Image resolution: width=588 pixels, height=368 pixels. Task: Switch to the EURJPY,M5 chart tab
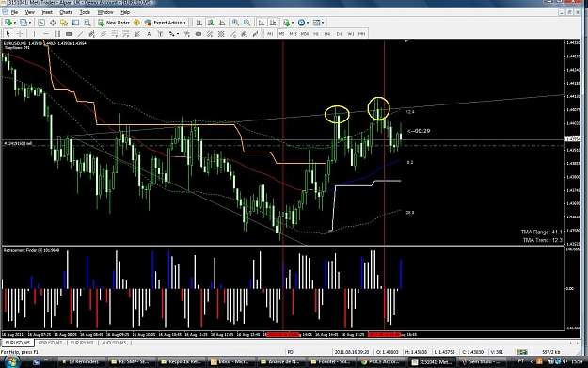pos(83,343)
